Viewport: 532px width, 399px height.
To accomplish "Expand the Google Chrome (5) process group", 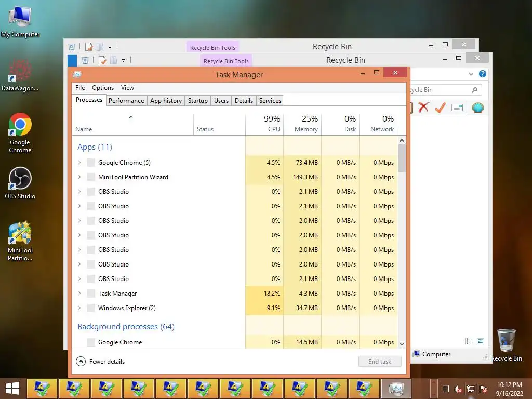I will point(79,163).
